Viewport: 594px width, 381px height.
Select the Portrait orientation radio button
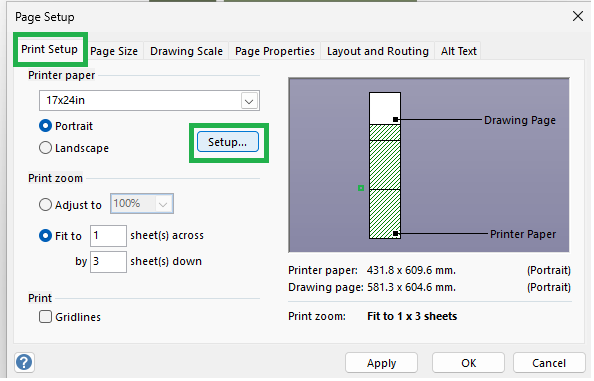click(x=45, y=126)
